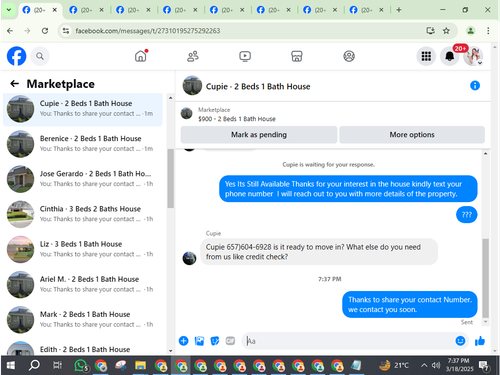This screenshot has width=500, height=375.
Task: Open Berenice - 2 Beds 1 Bath House conversation
Action: click(83, 144)
